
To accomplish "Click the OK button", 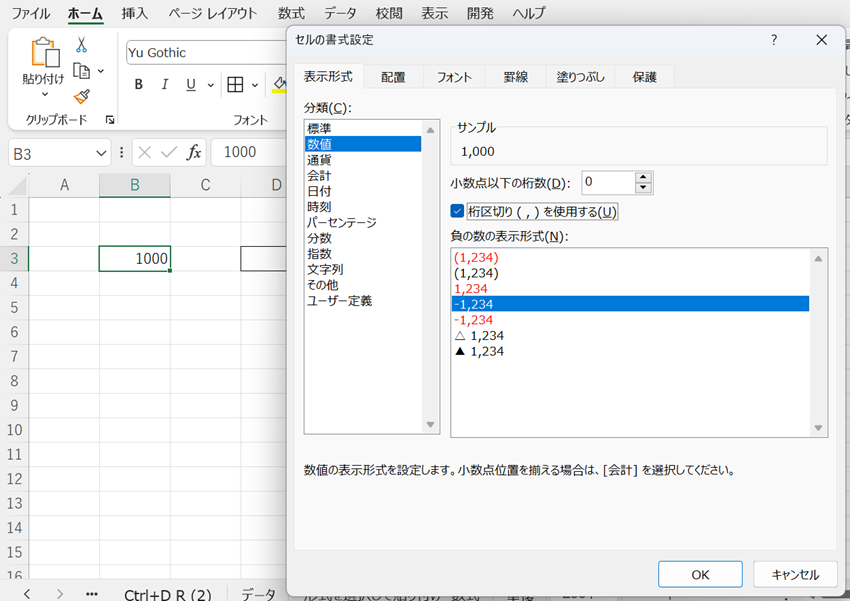I will (700, 574).
